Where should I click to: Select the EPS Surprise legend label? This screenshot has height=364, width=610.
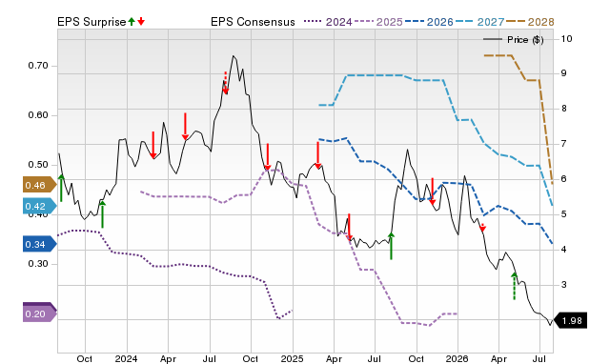tap(91, 22)
